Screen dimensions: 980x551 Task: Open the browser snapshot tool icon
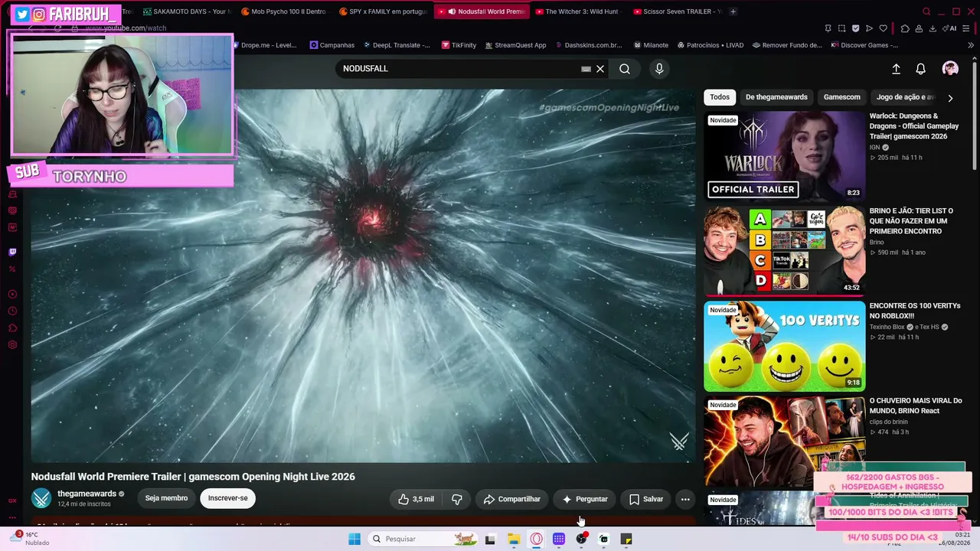tap(841, 28)
